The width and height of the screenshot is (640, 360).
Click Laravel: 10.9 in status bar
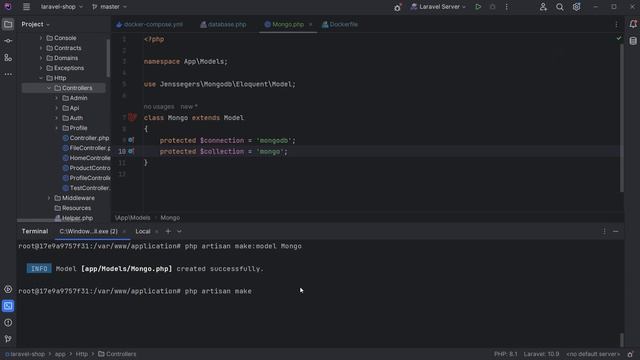coord(541,354)
